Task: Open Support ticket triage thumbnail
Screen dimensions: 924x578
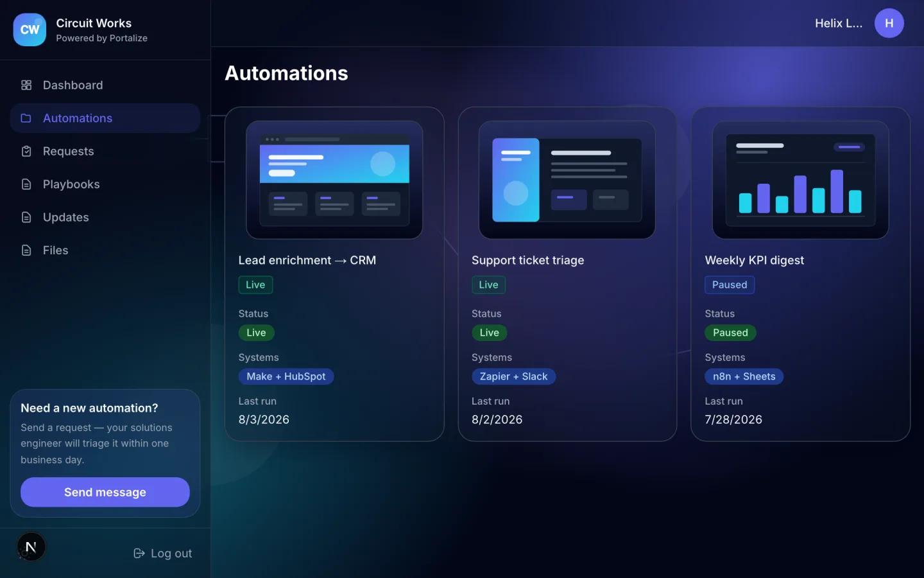Action: 567,180
